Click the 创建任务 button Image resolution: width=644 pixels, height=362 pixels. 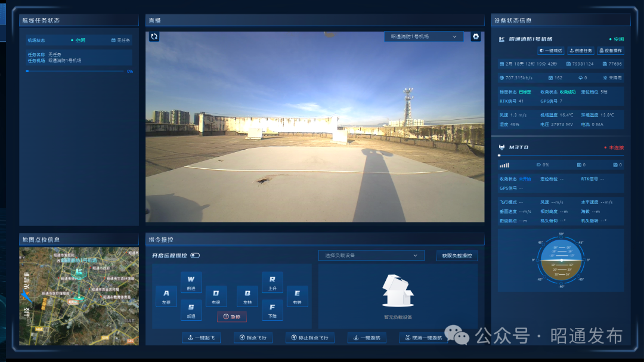pyautogui.click(x=581, y=51)
